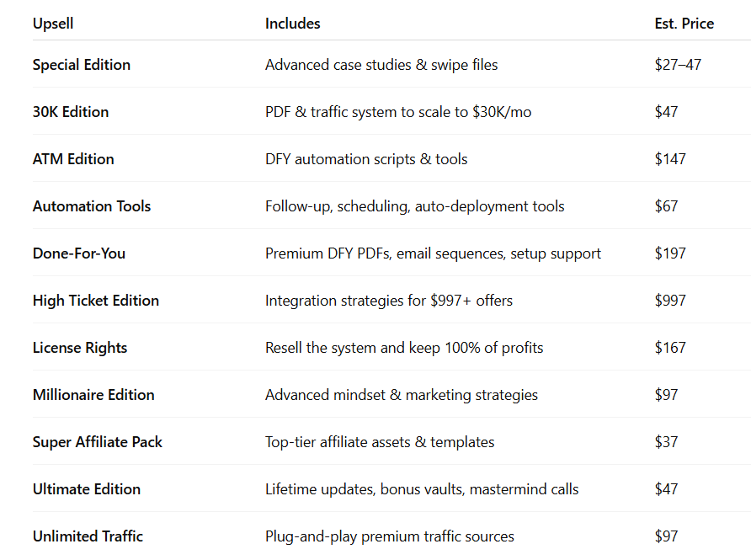Select the Done-For-You upsell name
751x560 pixels.
pyautogui.click(x=79, y=253)
